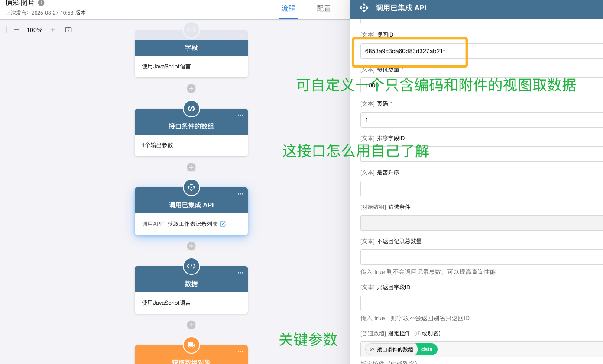Click the 100% zoom level text
Image resolution: width=603 pixels, height=364 pixels.
[x=35, y=30]
